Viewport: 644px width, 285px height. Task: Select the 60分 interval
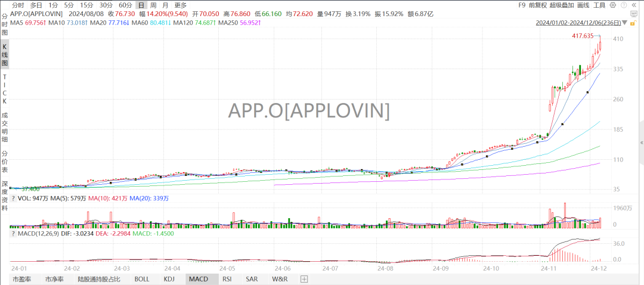[x=125, y=5]
